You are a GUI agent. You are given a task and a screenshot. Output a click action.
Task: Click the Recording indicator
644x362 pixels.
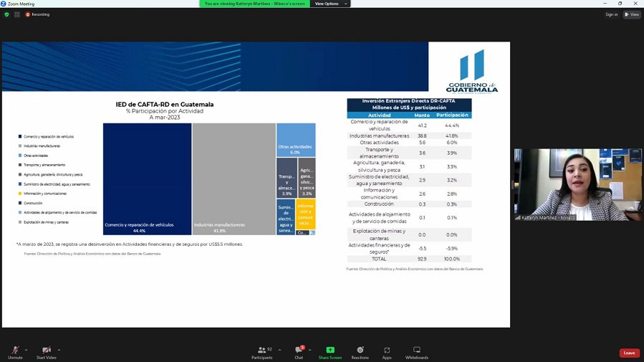tap(38, 14)
